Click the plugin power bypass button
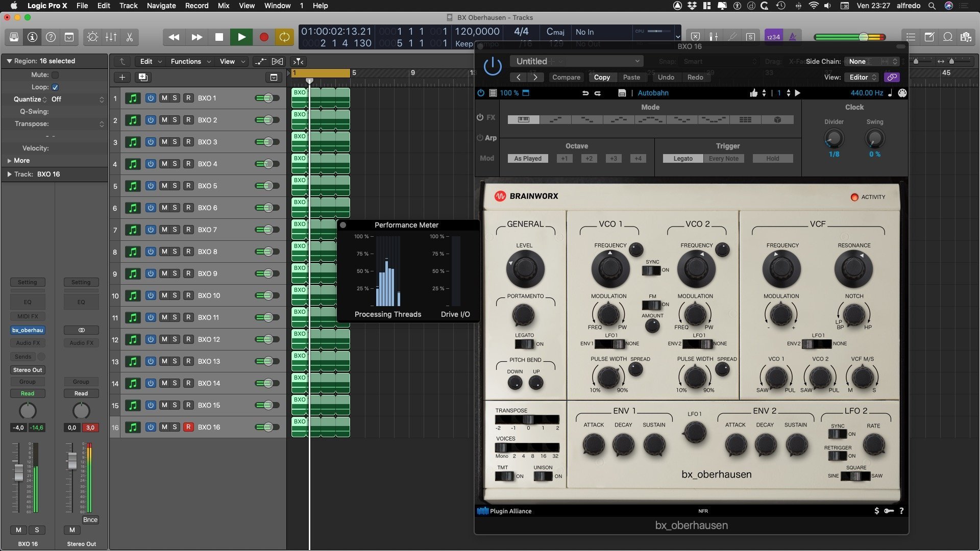Screen dimensions: 980x551 pyautogui.click(x=492, y=66)
